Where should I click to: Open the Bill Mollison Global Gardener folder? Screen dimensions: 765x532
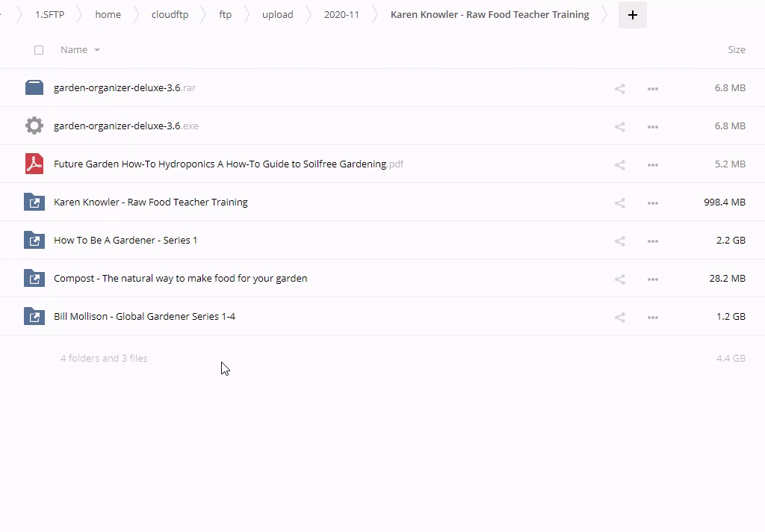tap(144, 316)
